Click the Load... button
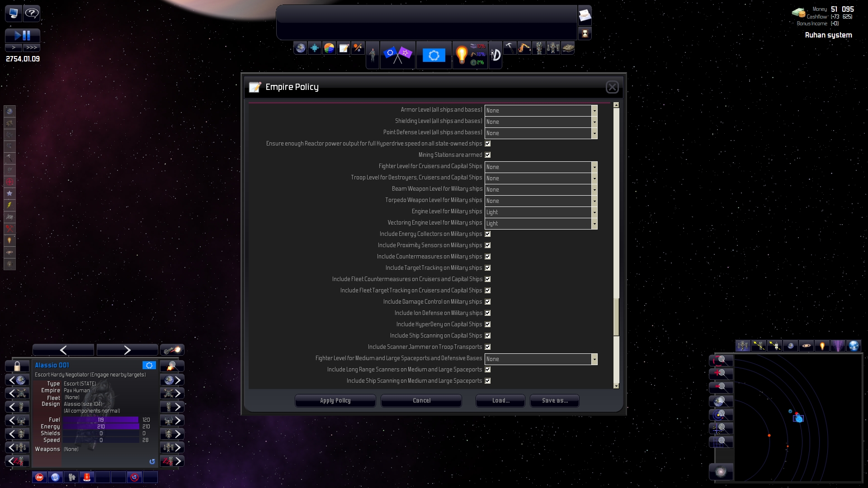Image resolution: width=868 pixels, height=488 pixels. (x=500, y=401)
